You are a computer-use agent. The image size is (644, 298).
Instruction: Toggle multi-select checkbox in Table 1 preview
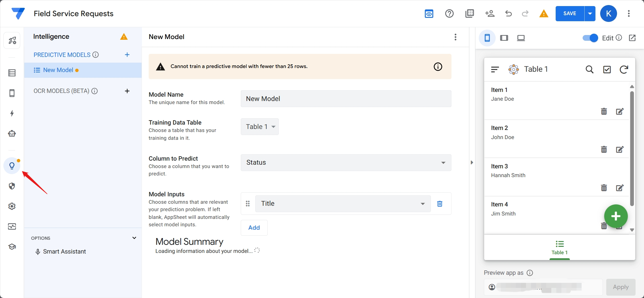(x=607, y=69)
